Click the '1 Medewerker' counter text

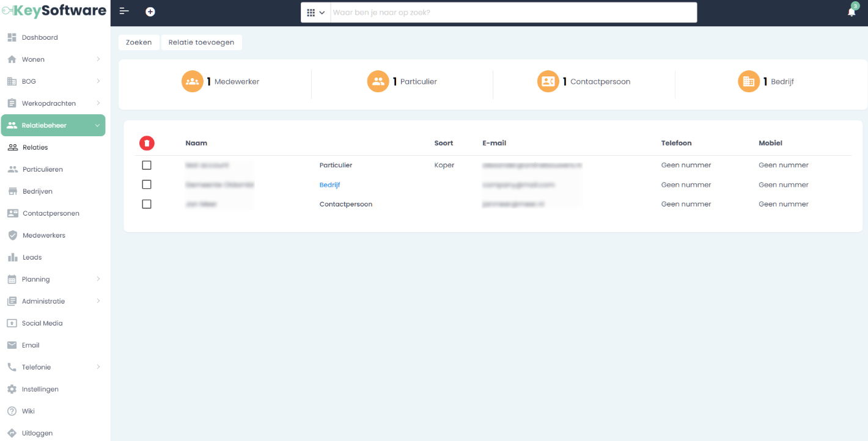(x=233, y=81)
